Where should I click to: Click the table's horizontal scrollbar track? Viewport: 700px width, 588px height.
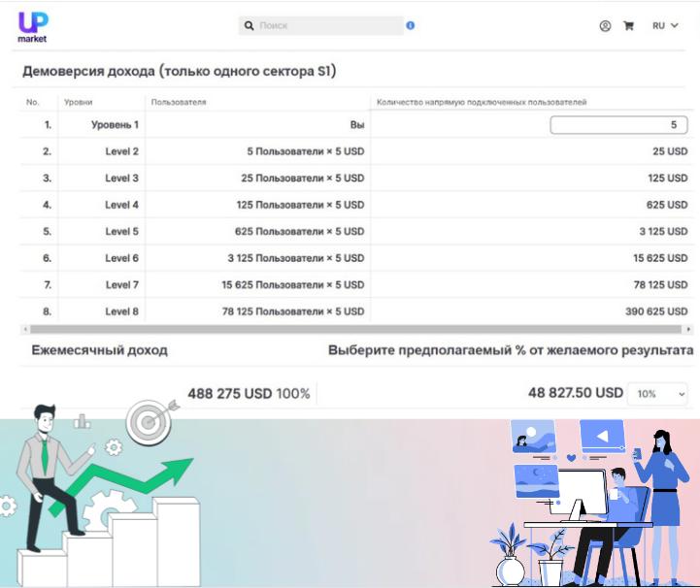click(x=350, y=330)
